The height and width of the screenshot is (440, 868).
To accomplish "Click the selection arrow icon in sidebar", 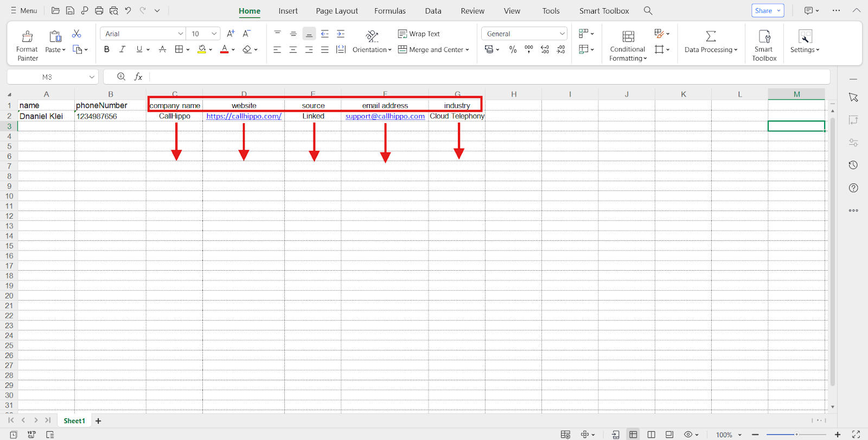I will point(853,97).
